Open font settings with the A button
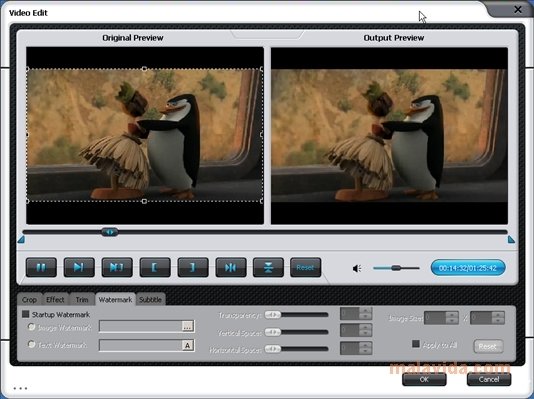Image resolution: width=534 pixels, height=399 pixels. point(188,345)
